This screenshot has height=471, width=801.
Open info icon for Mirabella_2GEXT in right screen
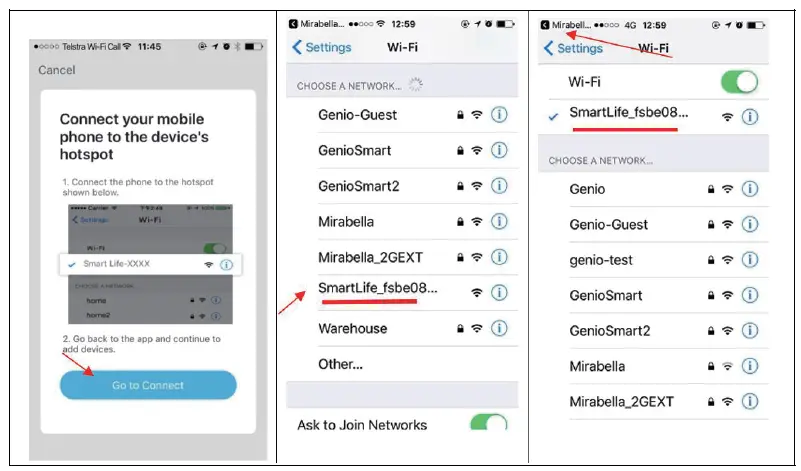coord(749,402)
